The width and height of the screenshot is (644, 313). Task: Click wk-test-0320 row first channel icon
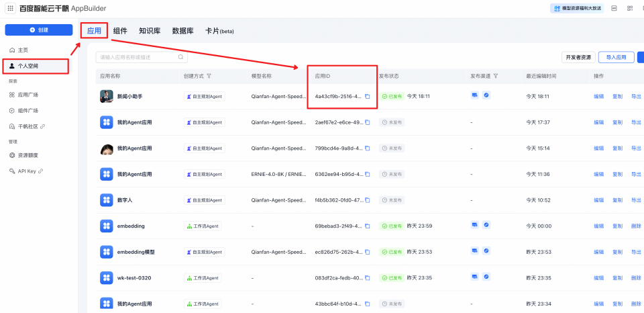[x=475, y=277]
